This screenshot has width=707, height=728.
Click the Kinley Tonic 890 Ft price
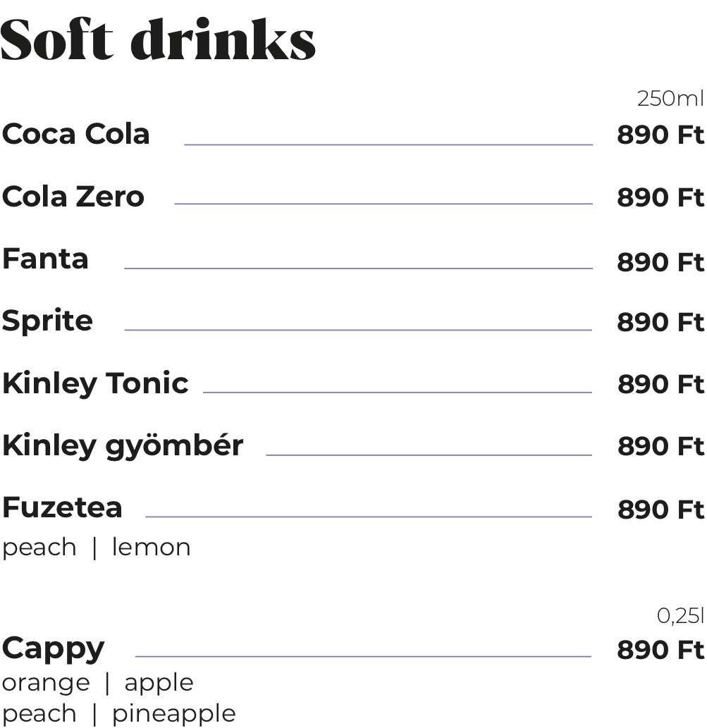click(660, 384)
